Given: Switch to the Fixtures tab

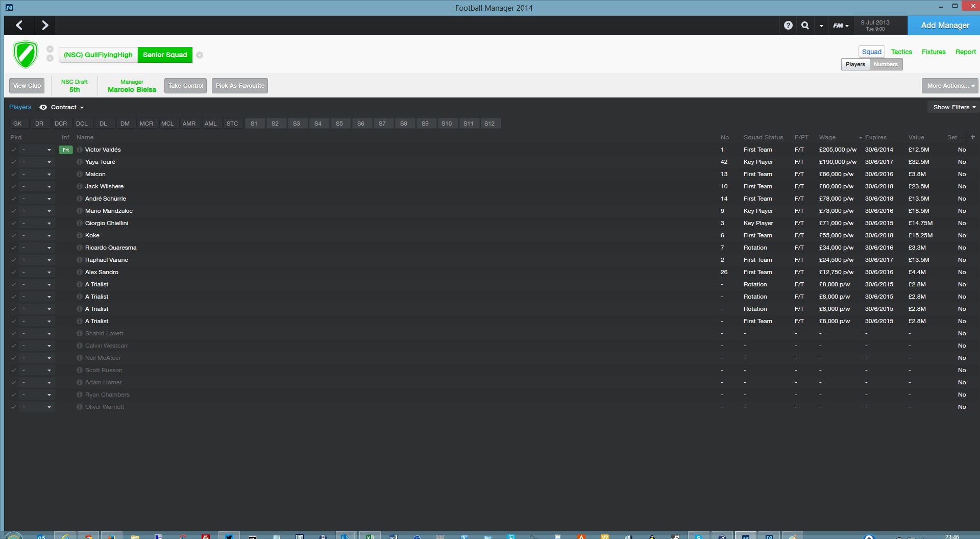Looking at the screenshot, I should tap(934, 52).
